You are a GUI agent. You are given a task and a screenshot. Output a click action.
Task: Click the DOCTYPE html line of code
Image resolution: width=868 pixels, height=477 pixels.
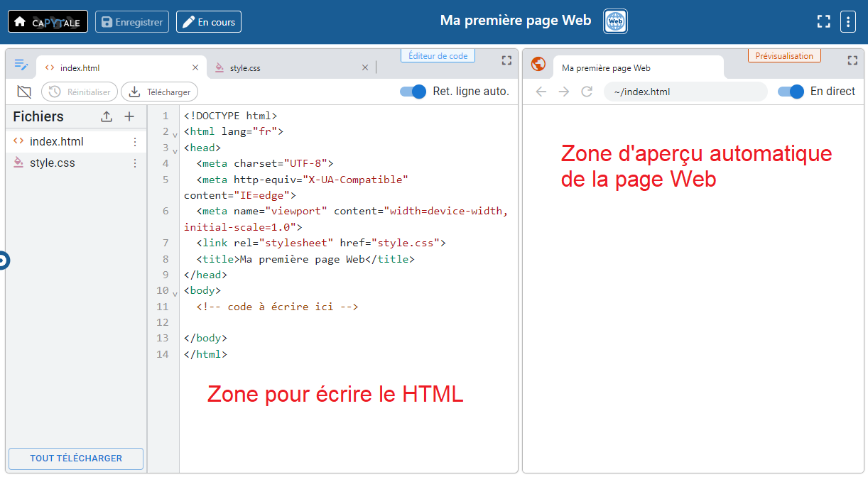pos(230,116)
